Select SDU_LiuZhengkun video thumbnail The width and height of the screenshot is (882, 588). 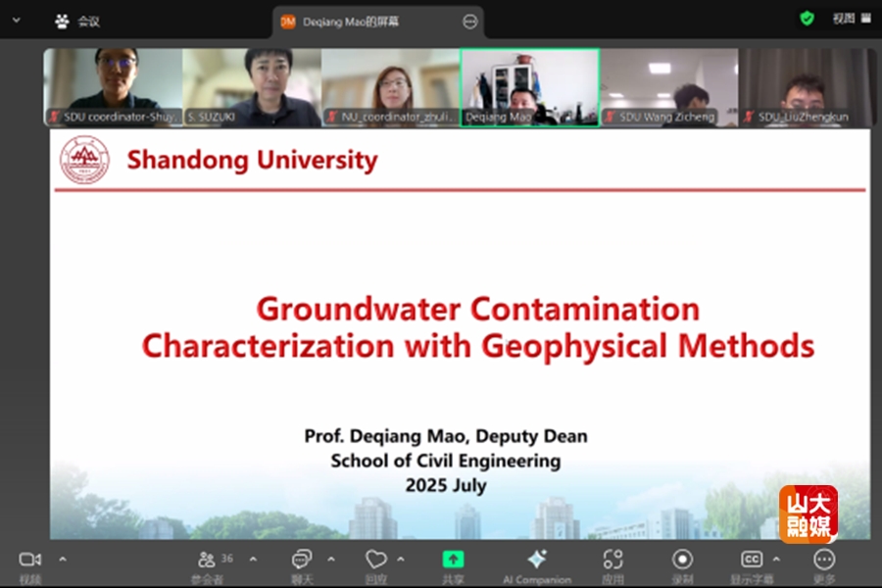point(808,87)
